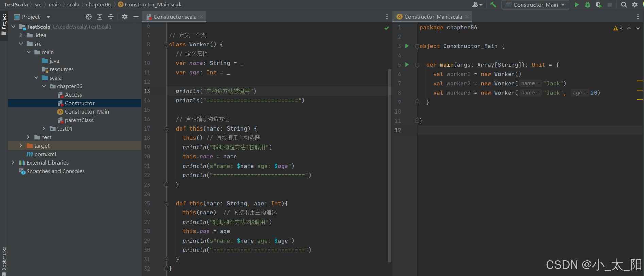Viewport: 644px width, 276px height.
Task: Click the Build project hammer icon
Action: click(493, 5)
